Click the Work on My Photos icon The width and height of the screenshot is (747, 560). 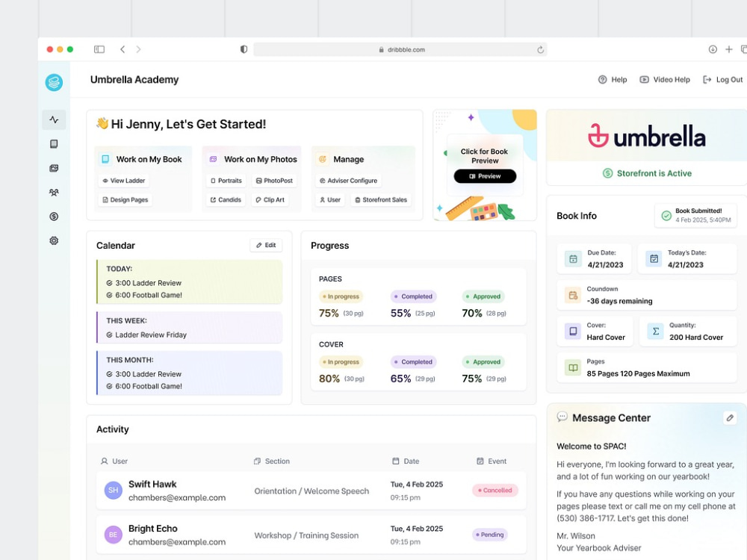coord(214,159)
